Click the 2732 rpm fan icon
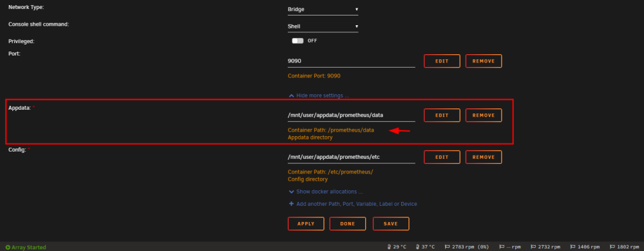Screen dimensions: 644x251 (x=533, y=247)
